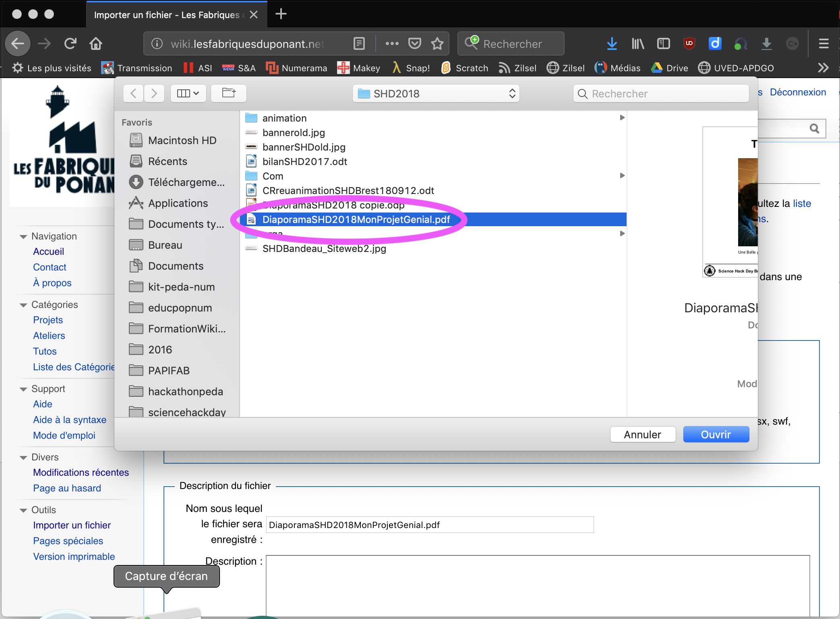Click the Firefox home icon
840x619 pixels.
pyautogui.click(x=96, y=43)
